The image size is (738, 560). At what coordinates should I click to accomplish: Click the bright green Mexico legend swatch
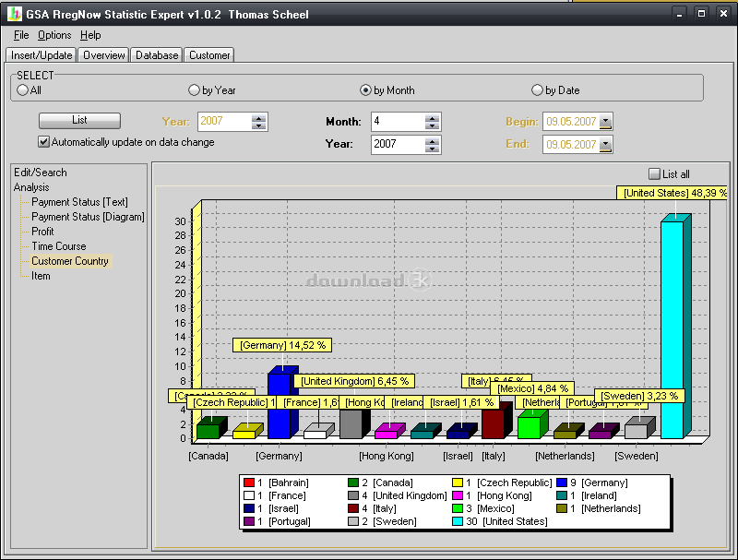point(458,508)
